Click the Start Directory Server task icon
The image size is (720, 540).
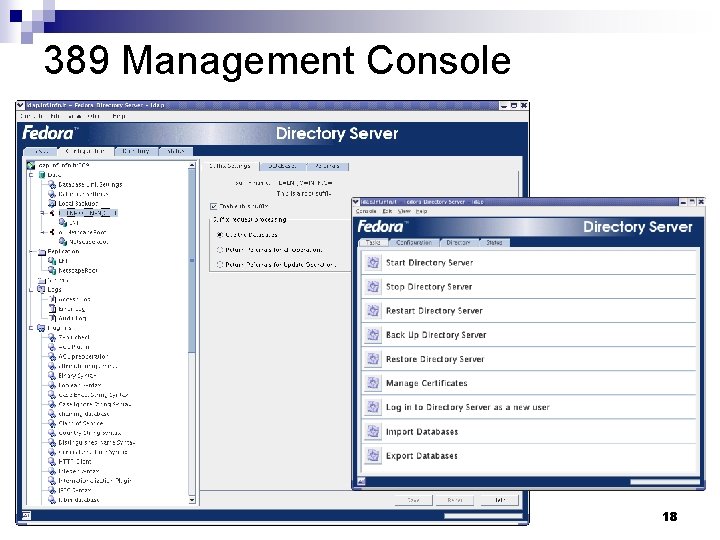373,263
